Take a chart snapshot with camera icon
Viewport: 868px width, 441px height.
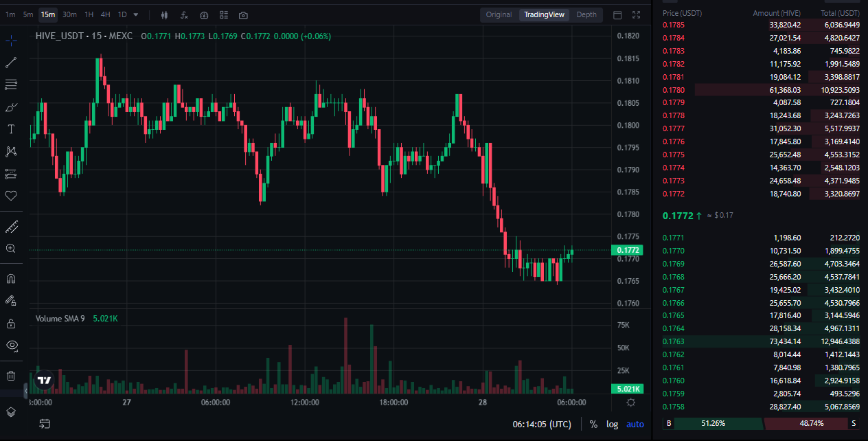click(x=244, y=15)
